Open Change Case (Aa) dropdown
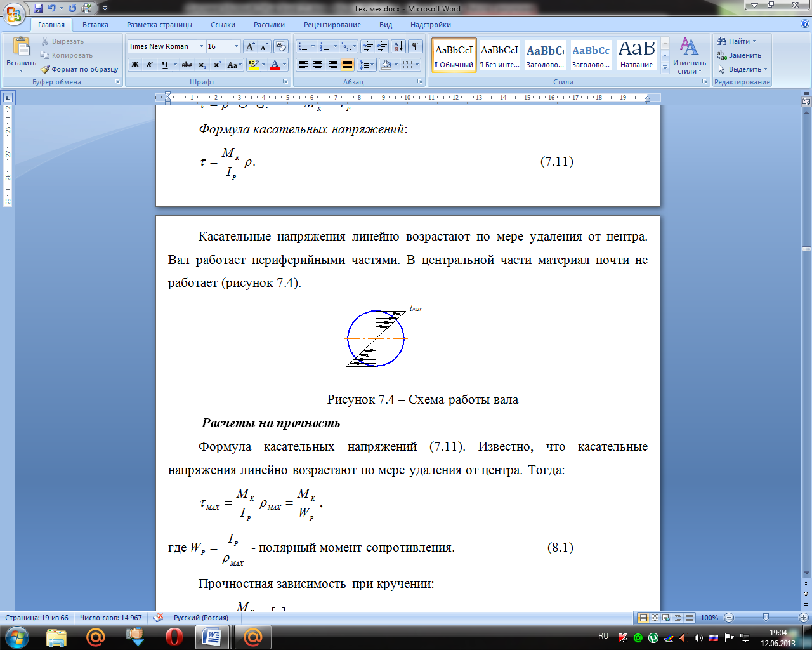812x650 pixels. pyautogui.click(x=234, y=65)
